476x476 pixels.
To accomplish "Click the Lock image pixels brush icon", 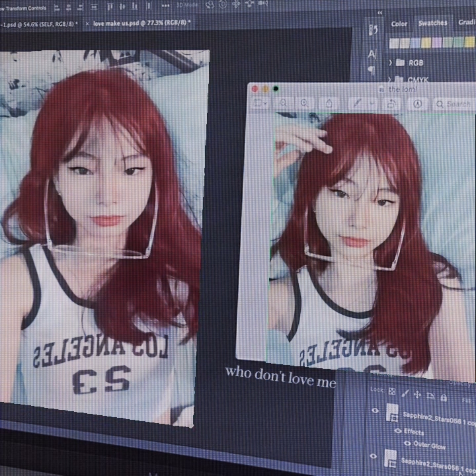I will 405,393.
